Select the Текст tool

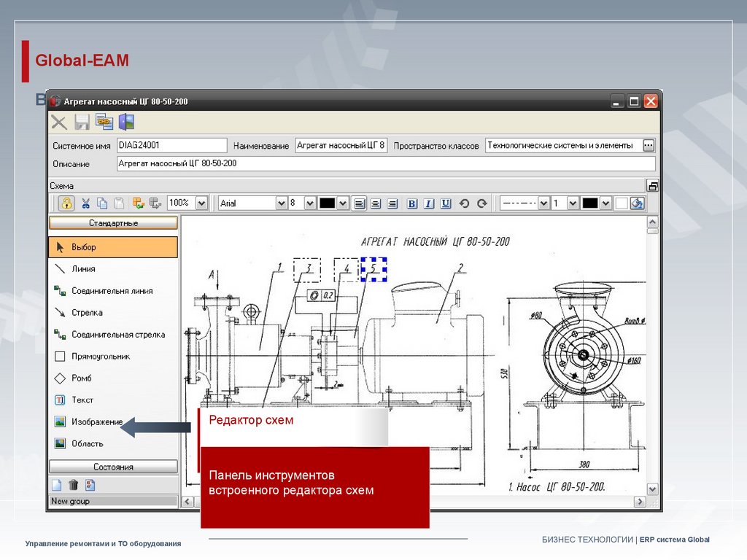coord(113,400)
